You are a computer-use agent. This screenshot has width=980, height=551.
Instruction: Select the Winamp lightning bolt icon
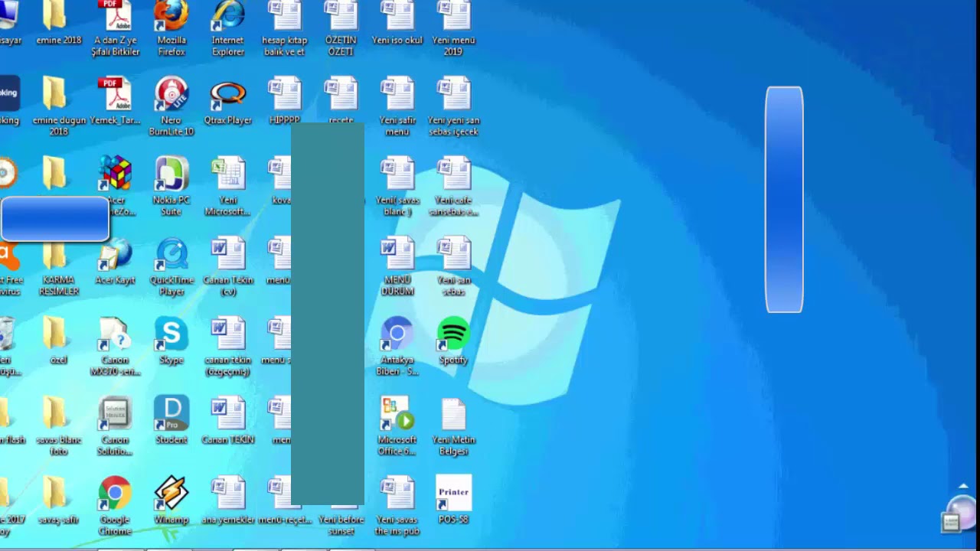171,500
